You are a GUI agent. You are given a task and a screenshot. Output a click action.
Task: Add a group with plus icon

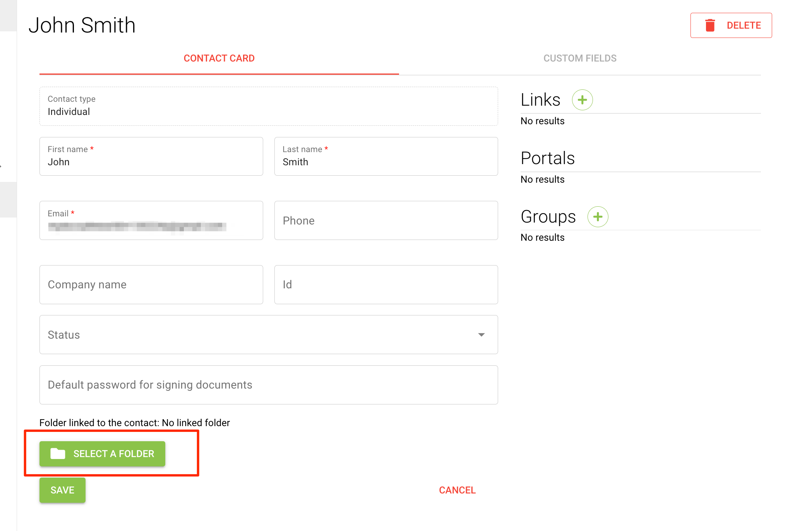pos(598,217)
